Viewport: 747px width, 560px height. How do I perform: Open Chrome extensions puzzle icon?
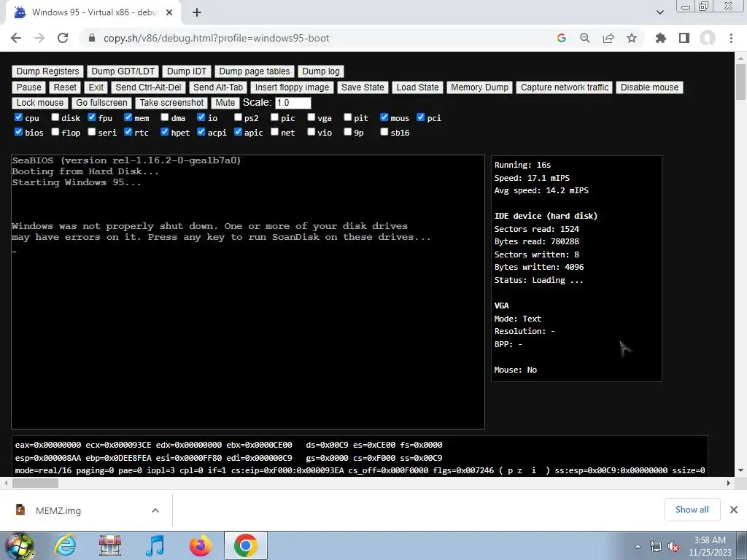pos(661,38)
